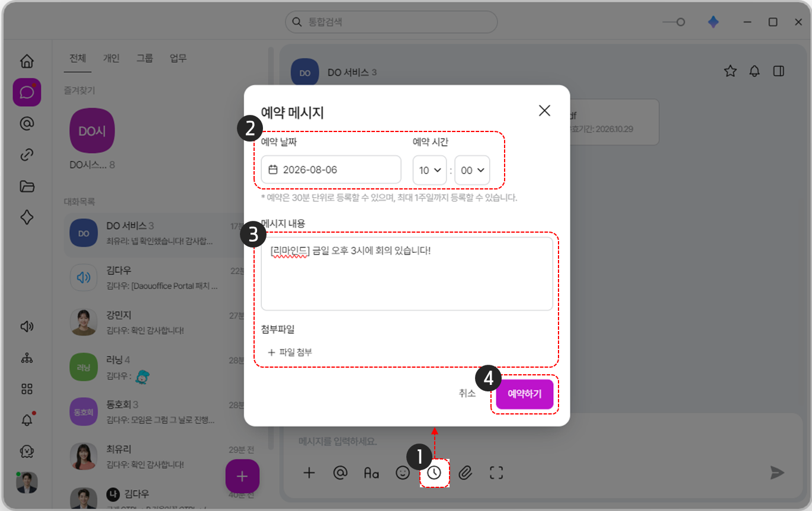Click the chat list scrollbar
The image size is (812, 511).
(271, 249)
